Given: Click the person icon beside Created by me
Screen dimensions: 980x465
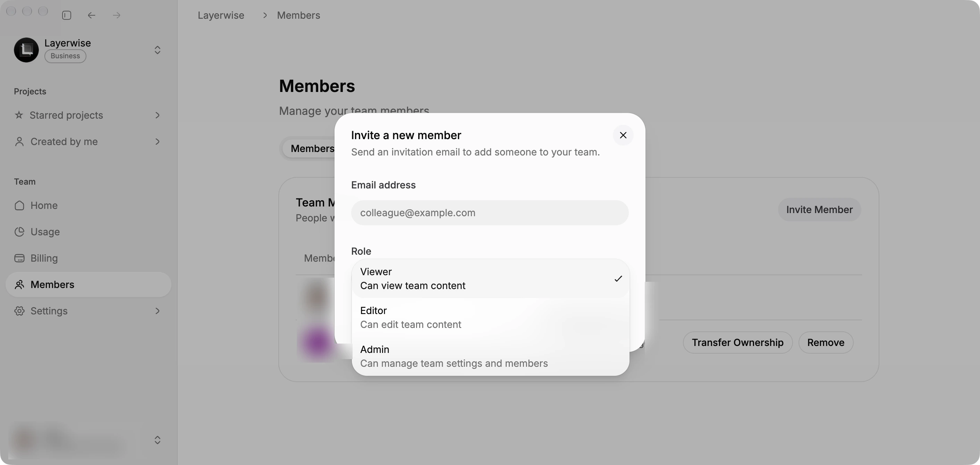Looking at the screenshot, I should tap(19, 142).
